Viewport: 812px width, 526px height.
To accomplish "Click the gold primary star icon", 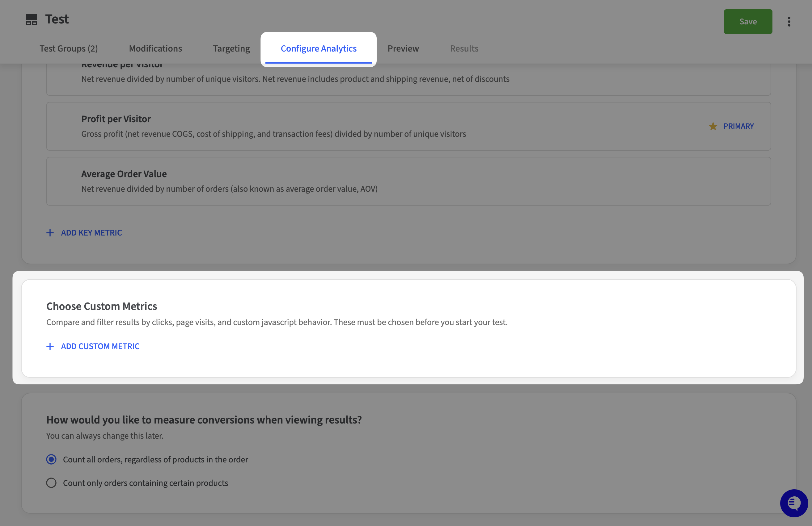I will tap(713, 126).
